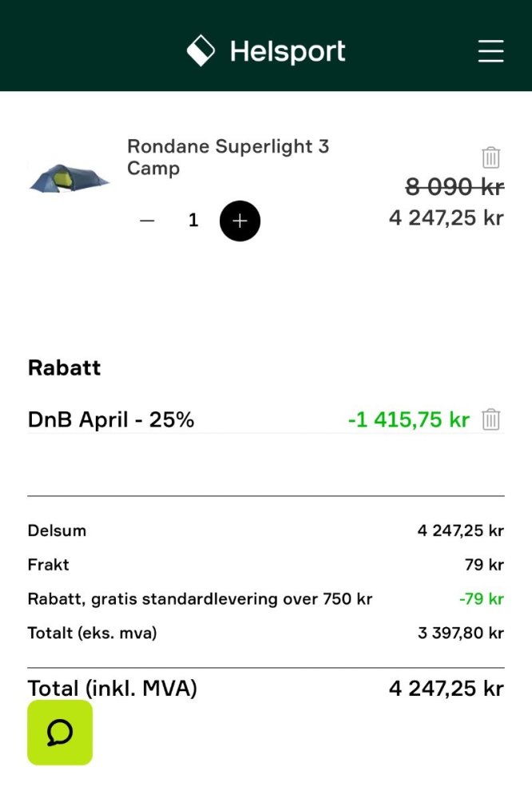Open Rondane Superlight 3 Camp product link
Viewport: 532px width, 799px height.
[x=228, y=157]
